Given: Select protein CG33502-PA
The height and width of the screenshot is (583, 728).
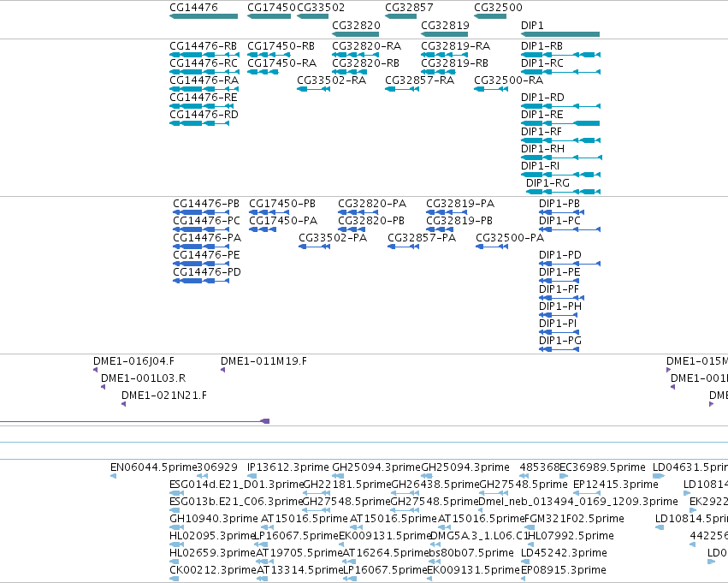Looking at the screenshot, I should [x=314, y=247].
